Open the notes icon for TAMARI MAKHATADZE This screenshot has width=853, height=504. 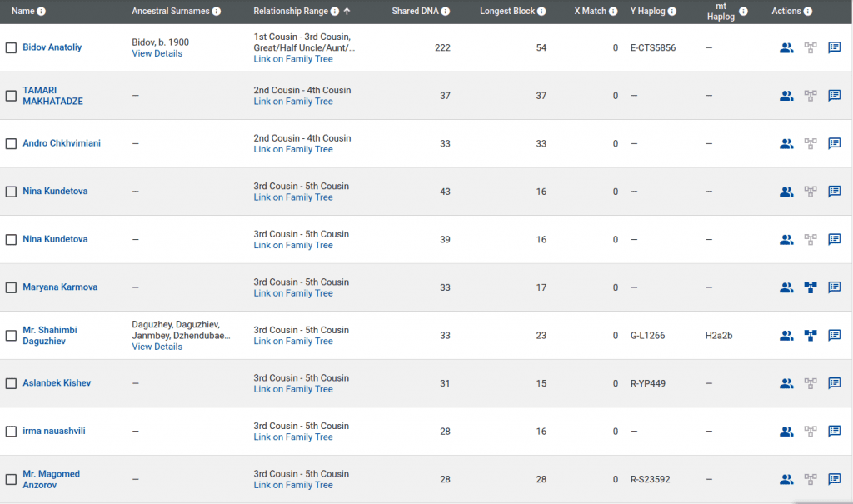click(x=834, y=96)
